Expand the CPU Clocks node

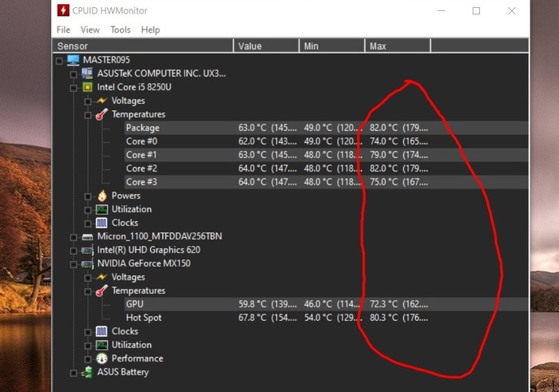pyautogui.click(x=88, y=224)
